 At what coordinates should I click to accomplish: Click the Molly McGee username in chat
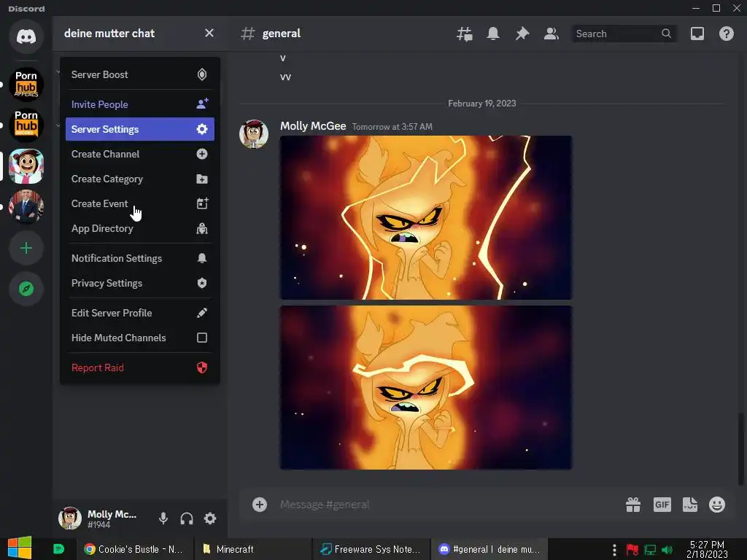point(313,126)
